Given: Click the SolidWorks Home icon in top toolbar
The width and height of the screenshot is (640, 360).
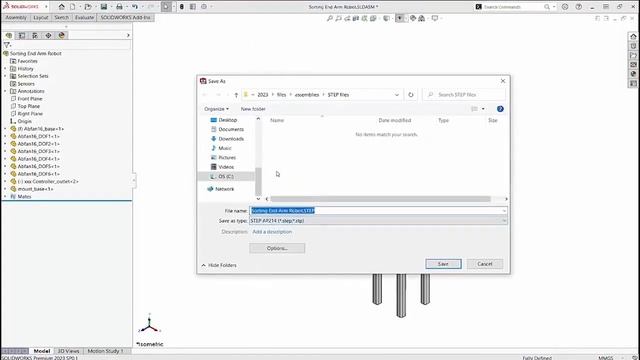Looking at the screenshot, I should click(x=61, y=7).
